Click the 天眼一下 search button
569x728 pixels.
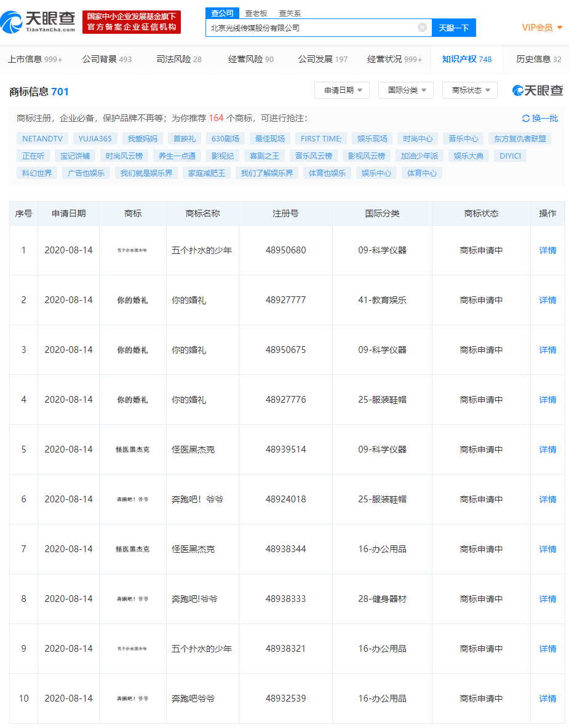tap(454, 28)
